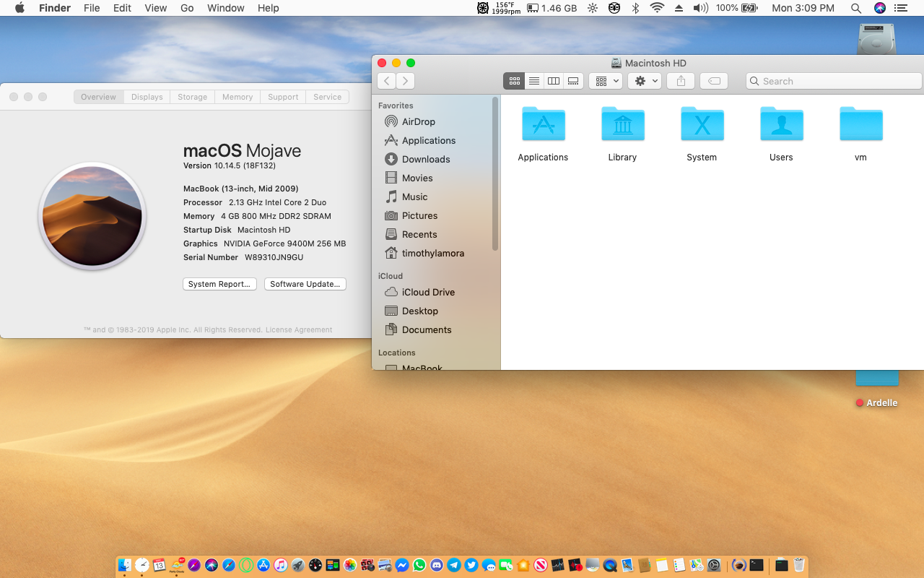The image size is (924, 578).
Task: Open WhatsApp from the Dock
Action: 419,565
